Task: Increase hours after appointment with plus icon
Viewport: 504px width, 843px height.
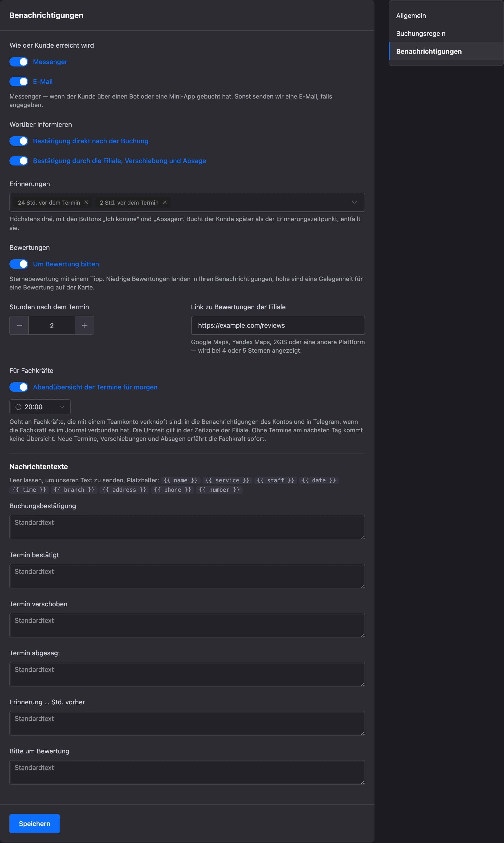Action: coord(85,325)
